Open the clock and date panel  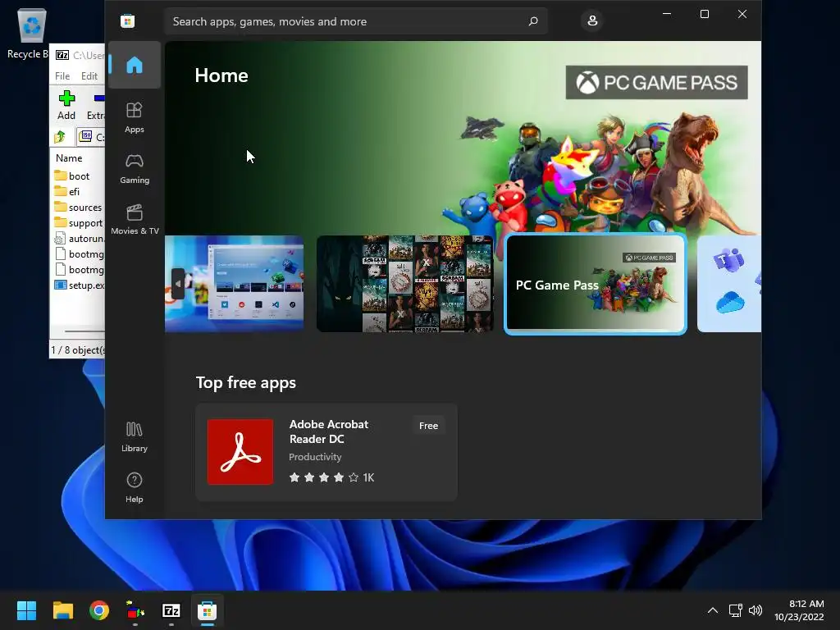point(799,610)
